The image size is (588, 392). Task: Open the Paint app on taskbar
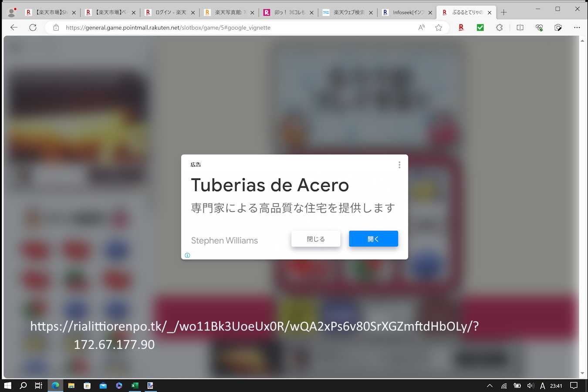[x=150, y=385]
